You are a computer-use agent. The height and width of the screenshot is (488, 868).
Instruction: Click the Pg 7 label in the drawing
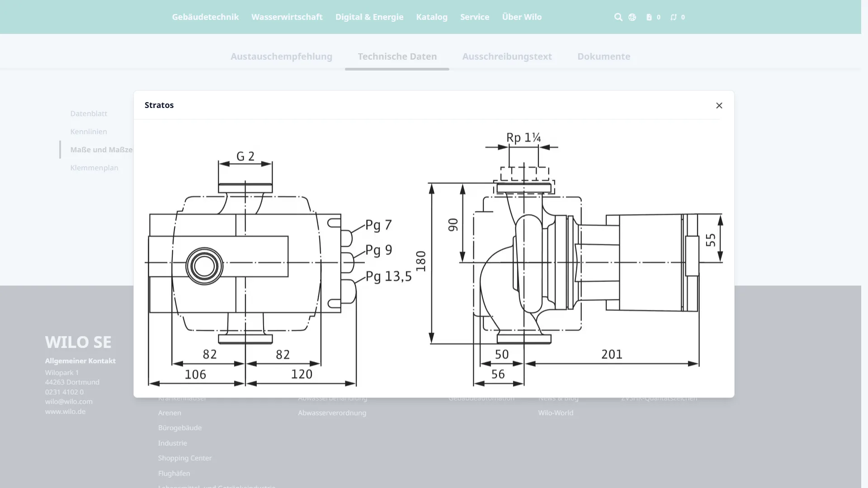point(378,225)
